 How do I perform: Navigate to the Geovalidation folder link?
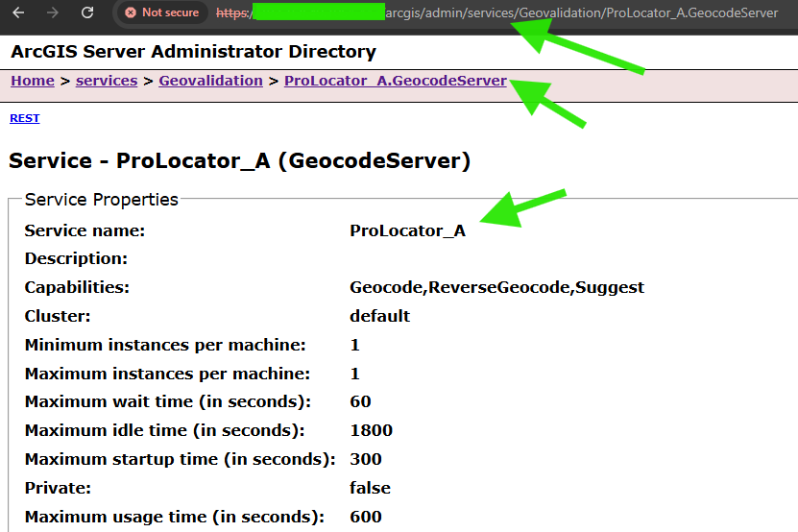point(210,82)
